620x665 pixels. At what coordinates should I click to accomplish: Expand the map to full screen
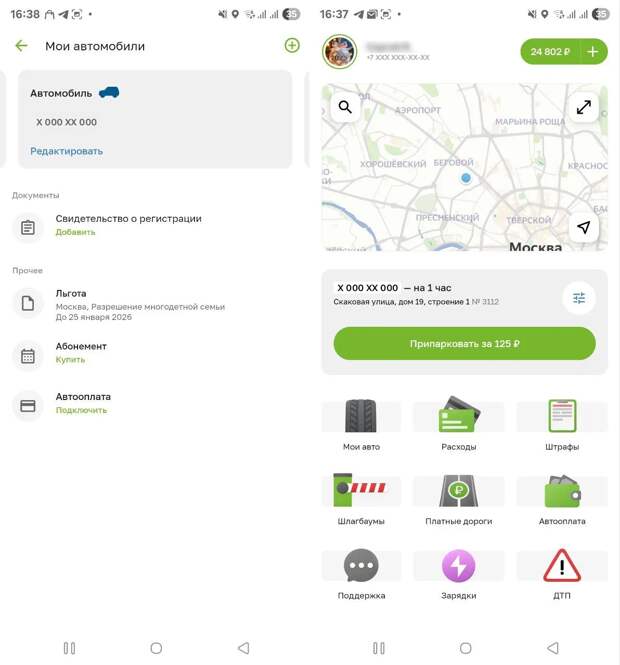[584, 107]
